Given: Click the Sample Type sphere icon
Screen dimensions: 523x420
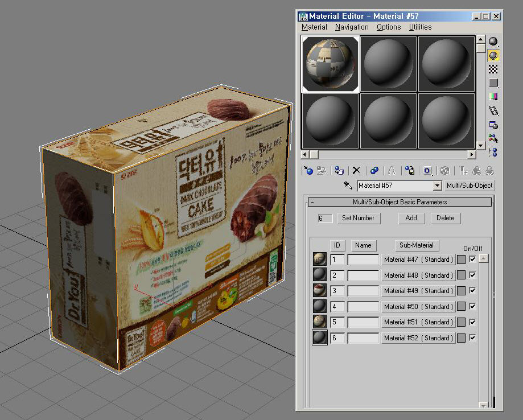Looking at the screenshot, I should 493,42.
